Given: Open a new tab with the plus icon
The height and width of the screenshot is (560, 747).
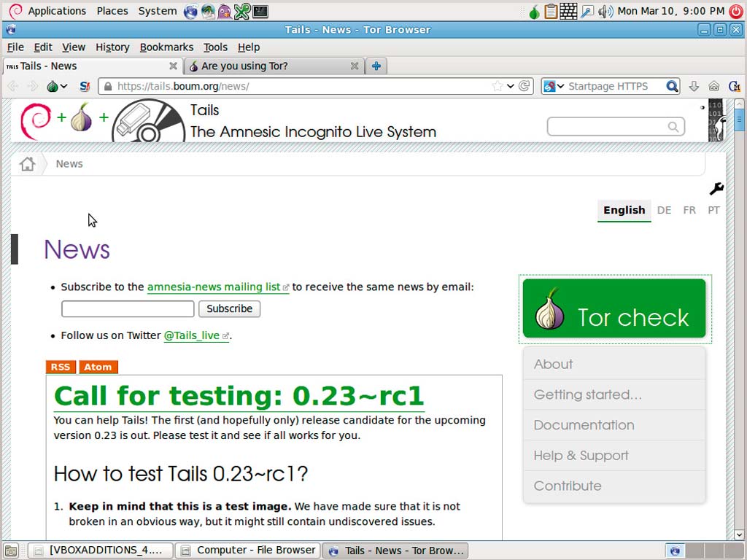Looking at the screenshot, I should (376, 66).
